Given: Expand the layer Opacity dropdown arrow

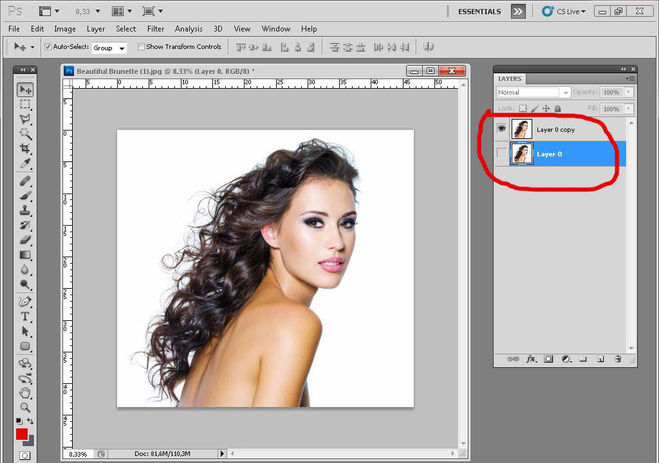Looking at the screenshot, I should (x=626, y=92).
